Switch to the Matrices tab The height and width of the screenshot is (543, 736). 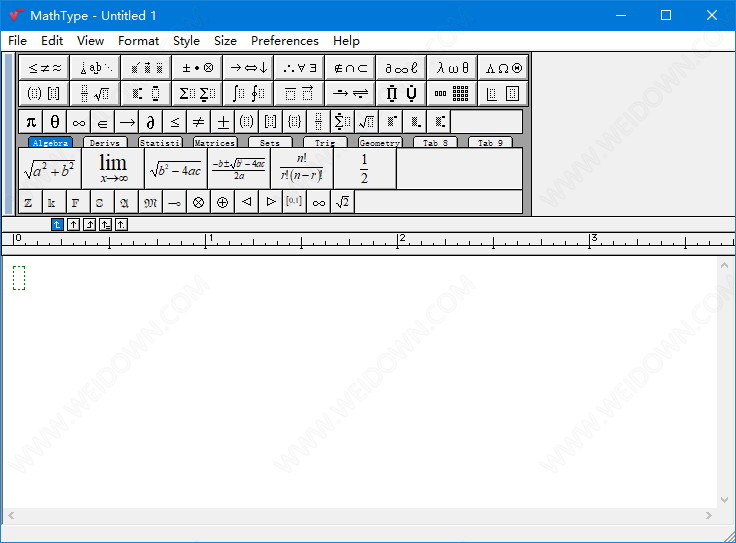point(215,143)
